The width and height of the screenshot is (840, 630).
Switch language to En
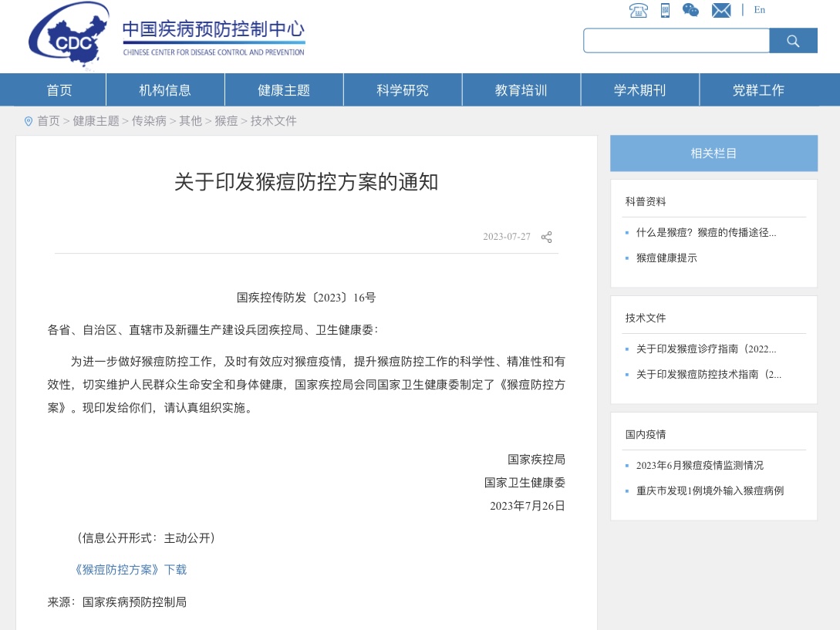click(760, 10)
